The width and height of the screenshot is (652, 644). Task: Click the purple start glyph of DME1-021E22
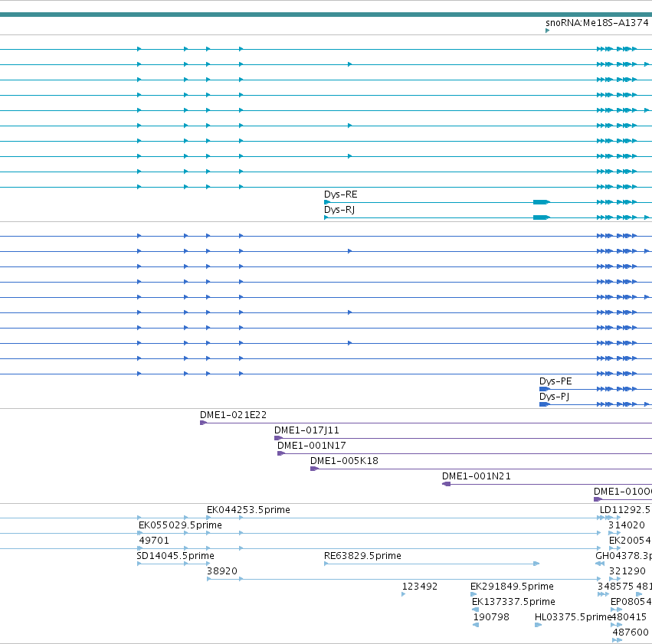click(x=203, y=423)
